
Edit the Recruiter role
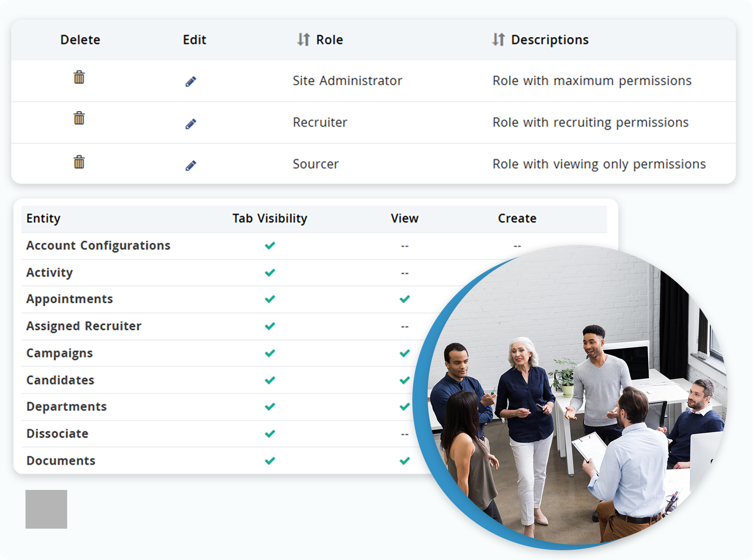point(191,123)
